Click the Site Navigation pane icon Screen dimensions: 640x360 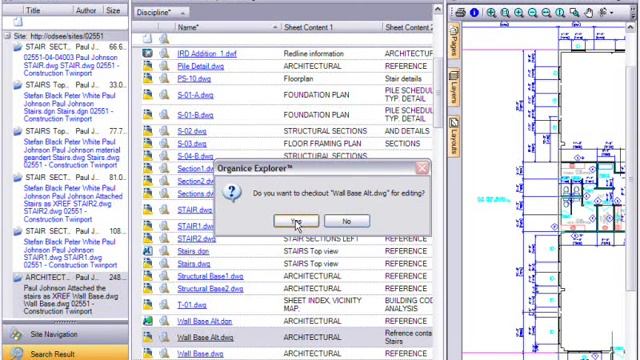pos(16,334)
